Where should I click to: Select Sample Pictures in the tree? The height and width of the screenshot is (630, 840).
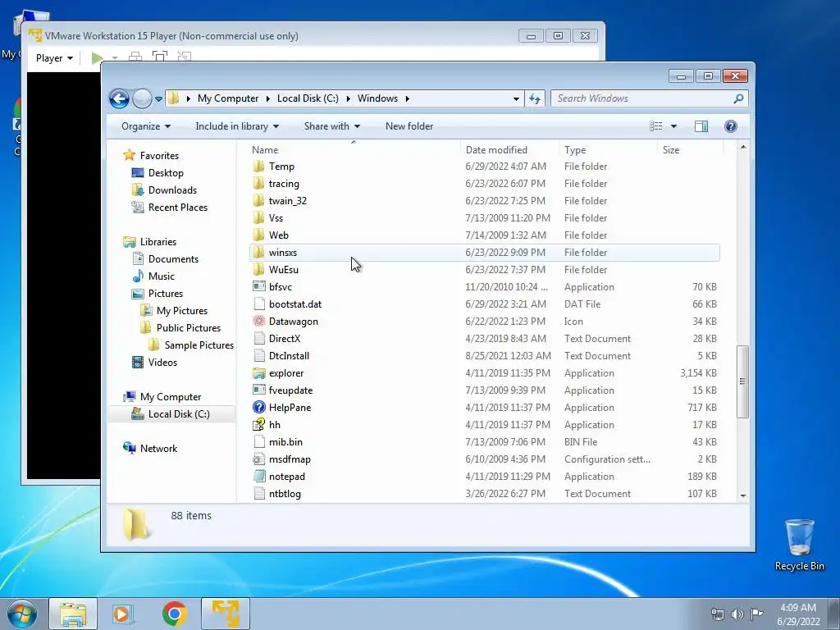click(x=199, y=345)
